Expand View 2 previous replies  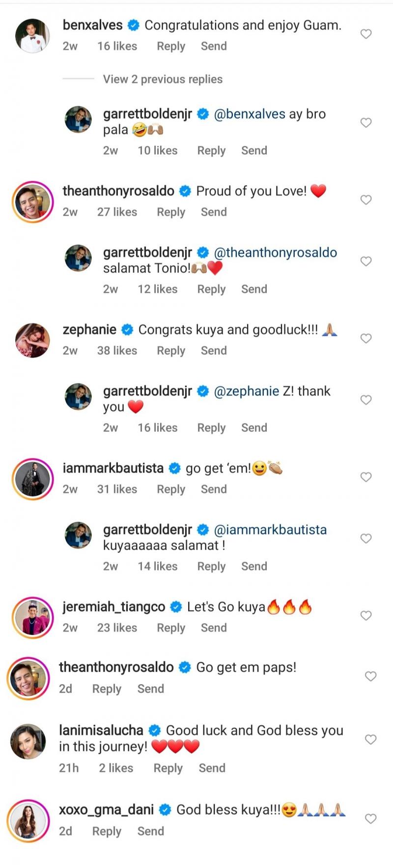click(x=163, y=79)
